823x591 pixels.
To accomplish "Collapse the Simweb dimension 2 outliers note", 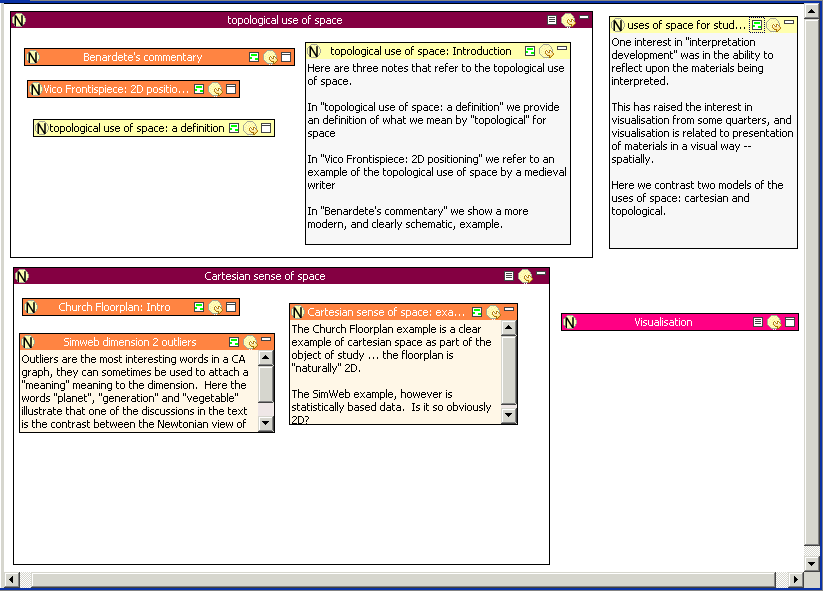I will 266,340.
